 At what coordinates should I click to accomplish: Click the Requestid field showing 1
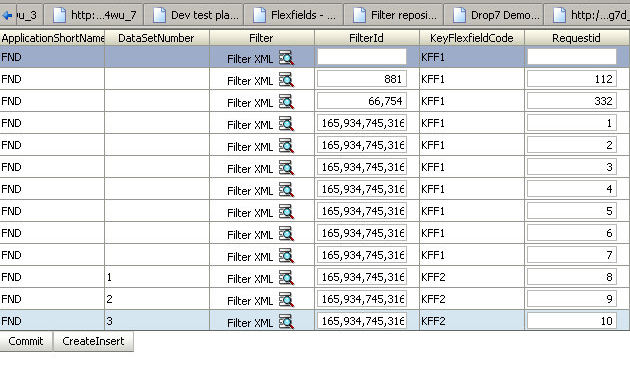tap(572, 123)
